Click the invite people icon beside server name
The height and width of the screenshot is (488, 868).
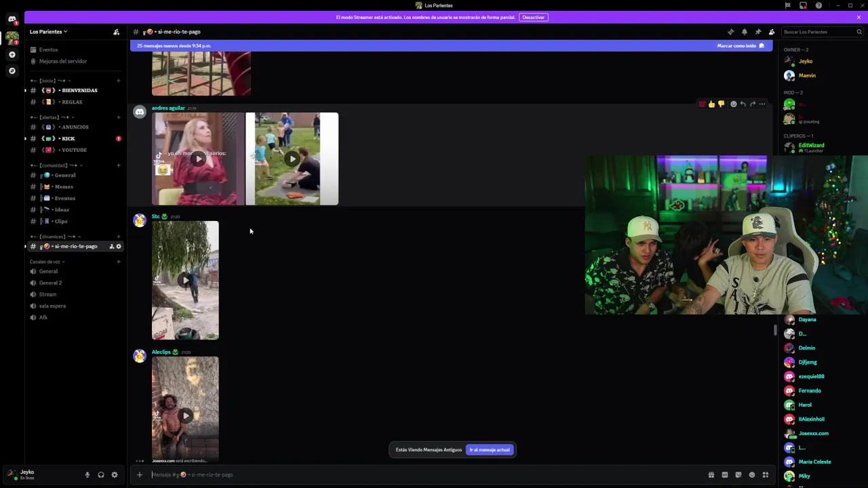pos(116,32)
